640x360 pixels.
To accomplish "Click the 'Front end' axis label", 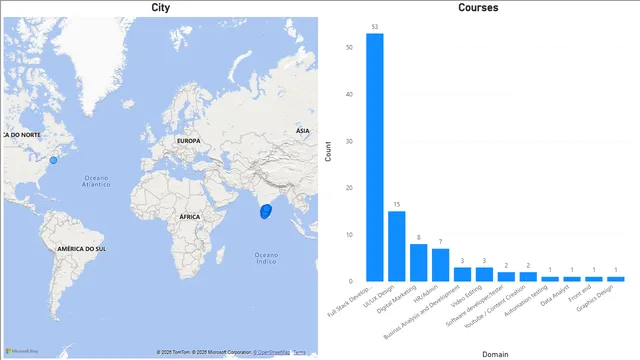I will coord(580,293).
